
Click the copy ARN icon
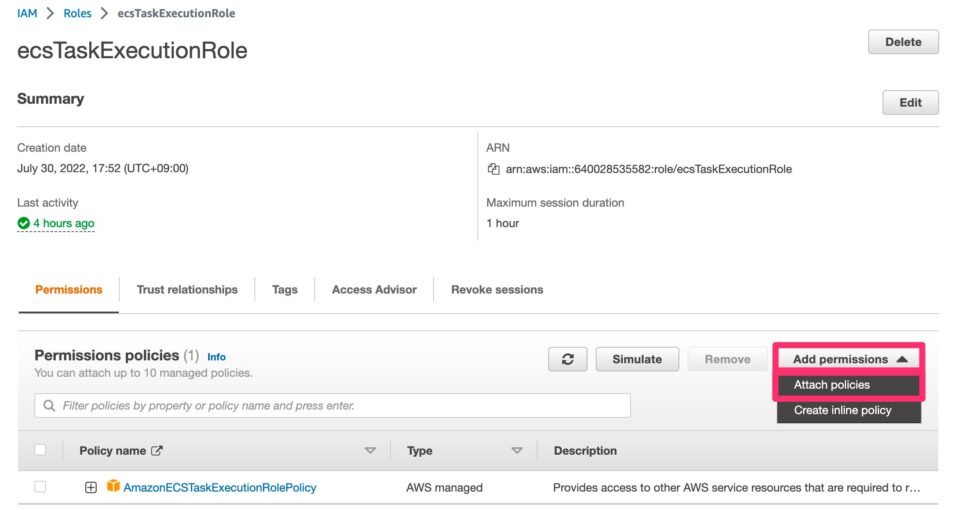493,169
